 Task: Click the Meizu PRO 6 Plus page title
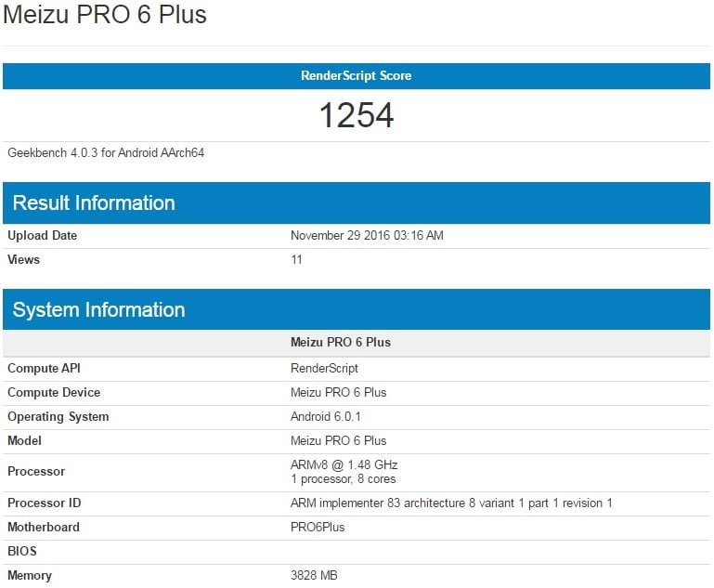click(105, 14)
